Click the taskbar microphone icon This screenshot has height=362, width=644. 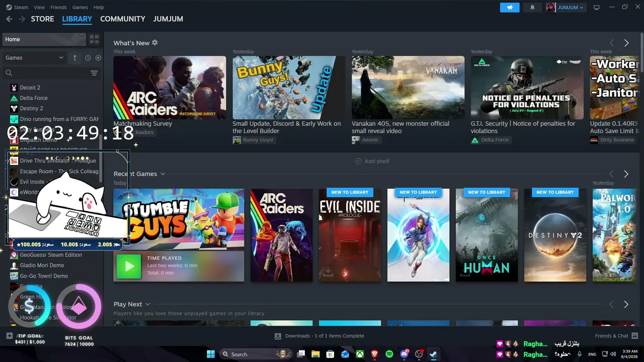(580, 354)
